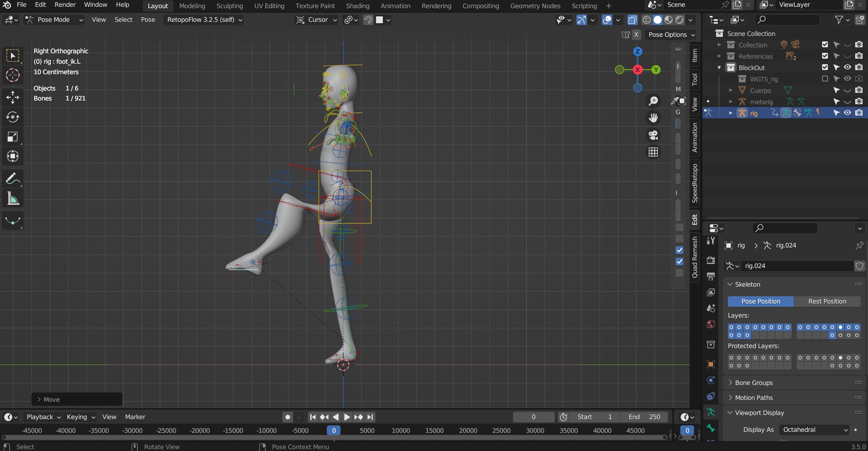
Task: Switch viewport to material preview shading
Action: (x=668, y=20)
